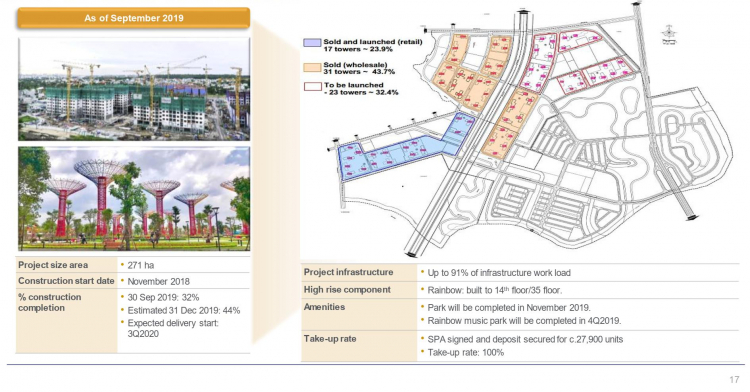Click '% construction completion' label

click(x=50, y=303)
